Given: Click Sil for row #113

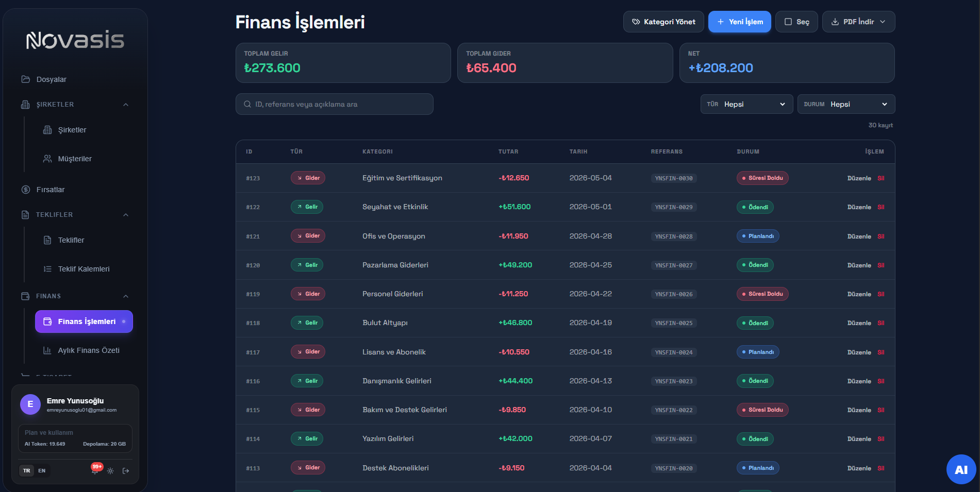Looking at the screenshot, I should click(x=881, y=468).
